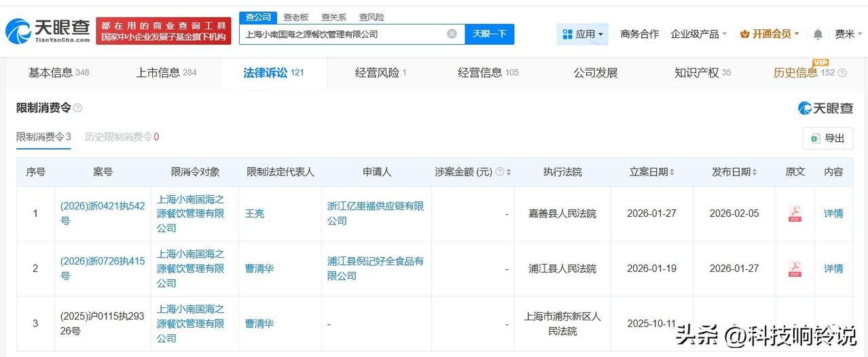The width and height of the screenshot is (868, 357).
Task: Open the 应用 dropdown menu
Action: (583, 34)
